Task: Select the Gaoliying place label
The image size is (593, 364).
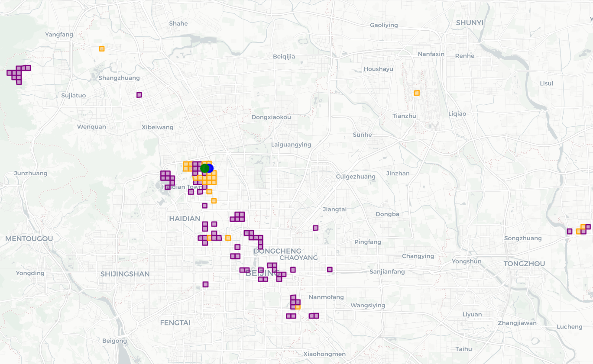Action: pos(384,25)
